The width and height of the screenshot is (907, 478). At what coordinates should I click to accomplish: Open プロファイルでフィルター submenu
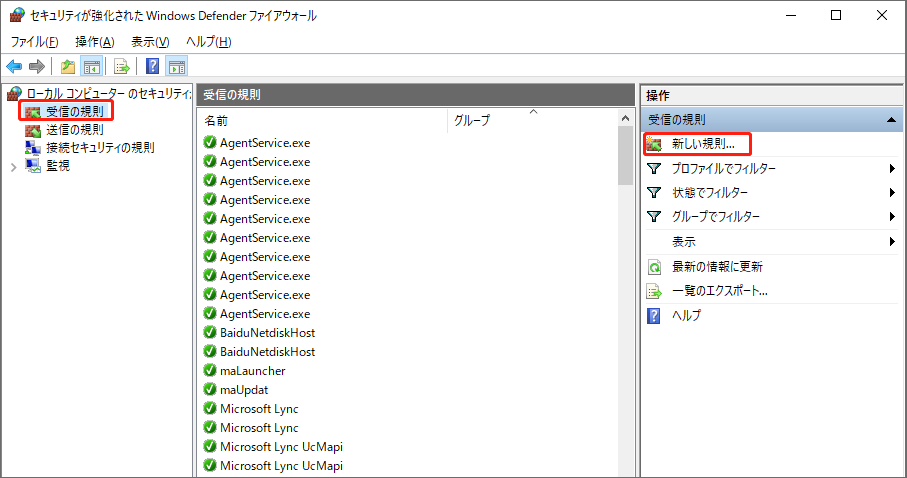click(x=723, y=169)
